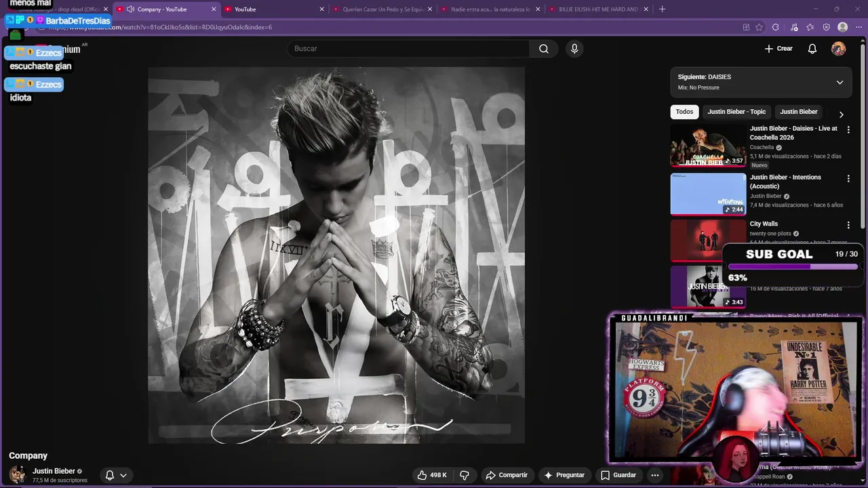Open the Edge browser profile icon

click(842, 27)
